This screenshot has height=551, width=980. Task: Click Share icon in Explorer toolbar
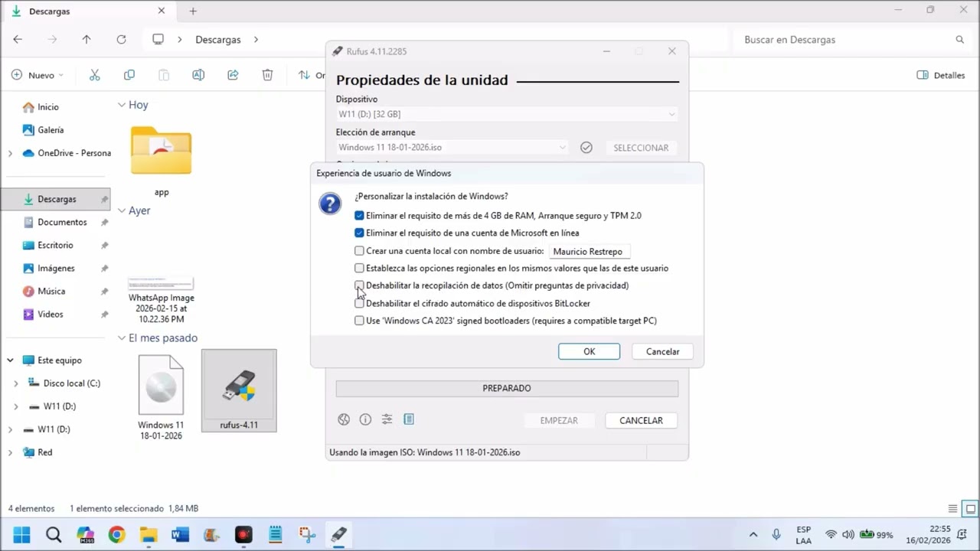click(233, 75)
